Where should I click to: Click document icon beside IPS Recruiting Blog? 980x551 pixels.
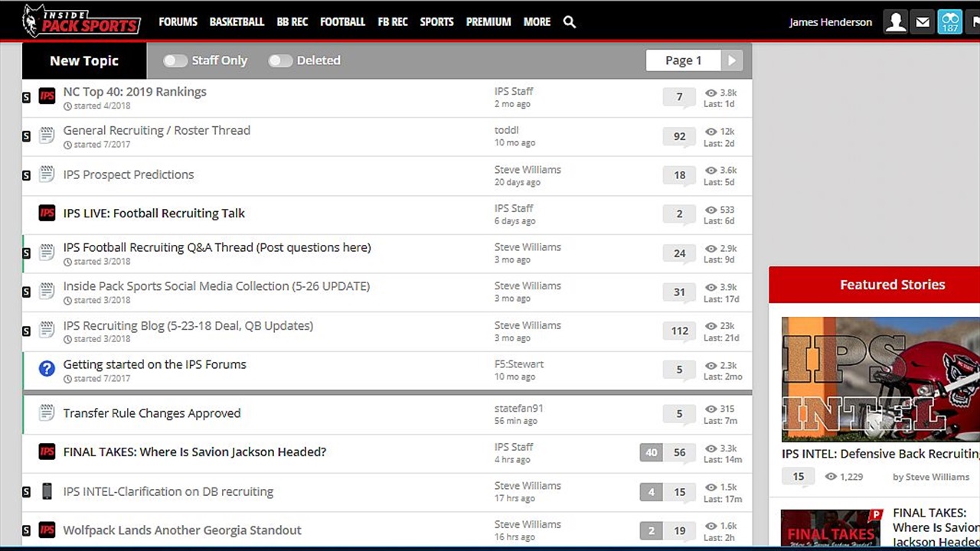click(47, 330)
